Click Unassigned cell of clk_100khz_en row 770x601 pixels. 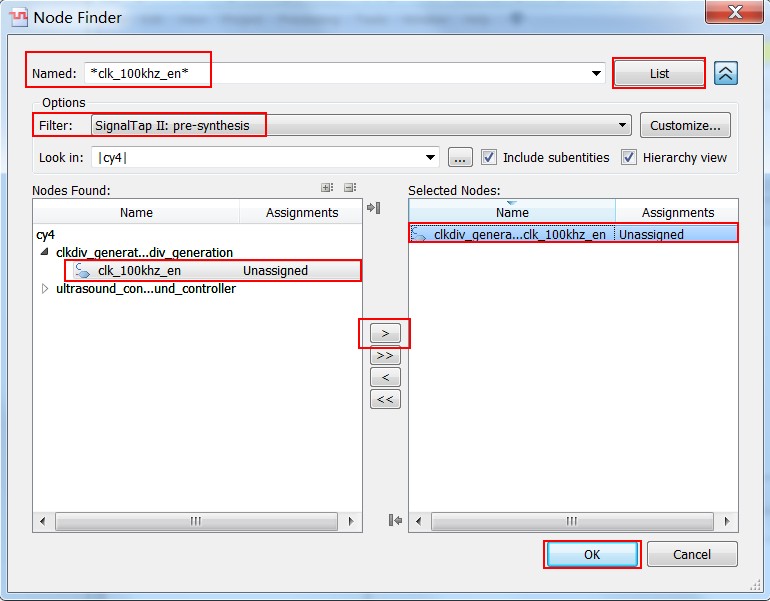275,271
